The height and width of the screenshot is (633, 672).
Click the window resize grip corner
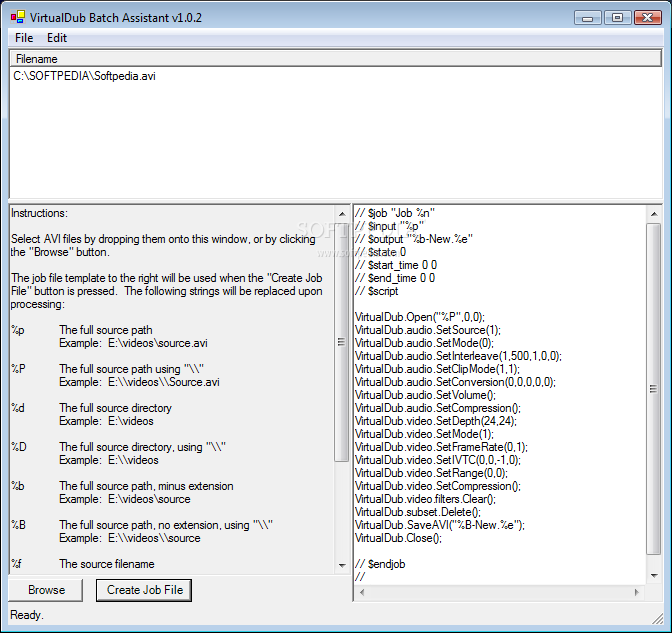[657, 618]
